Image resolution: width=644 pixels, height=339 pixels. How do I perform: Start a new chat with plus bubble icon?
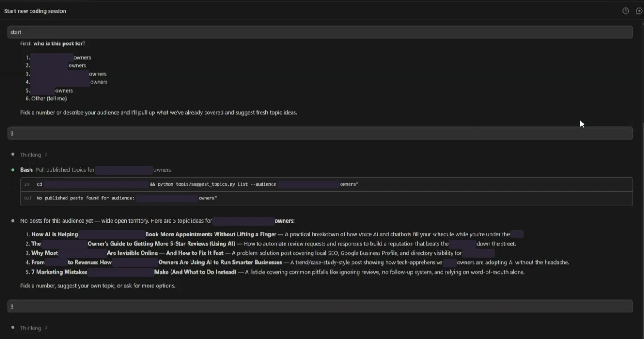639,11
